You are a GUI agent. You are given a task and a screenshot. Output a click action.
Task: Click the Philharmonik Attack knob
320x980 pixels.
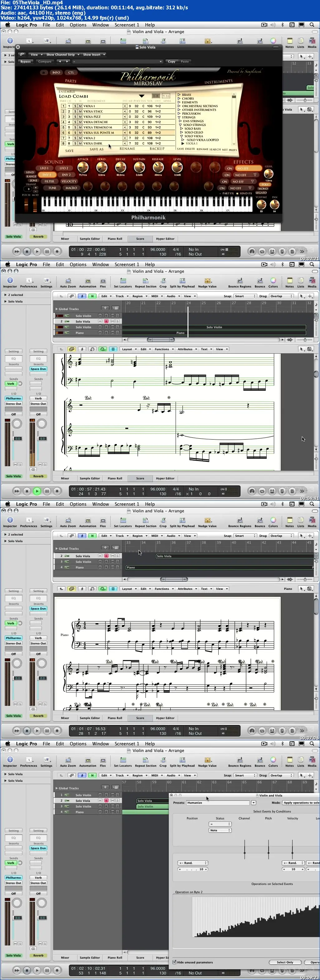(83, 167)
